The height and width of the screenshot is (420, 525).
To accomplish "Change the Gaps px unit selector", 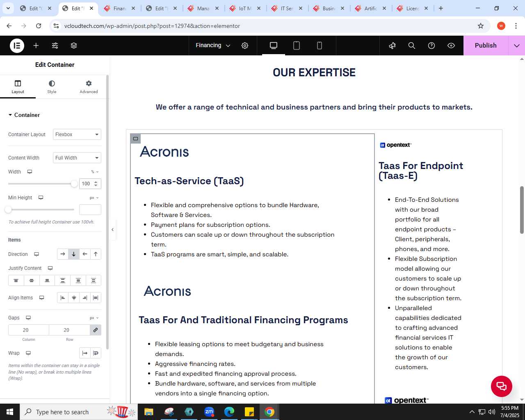I will 94,318.
